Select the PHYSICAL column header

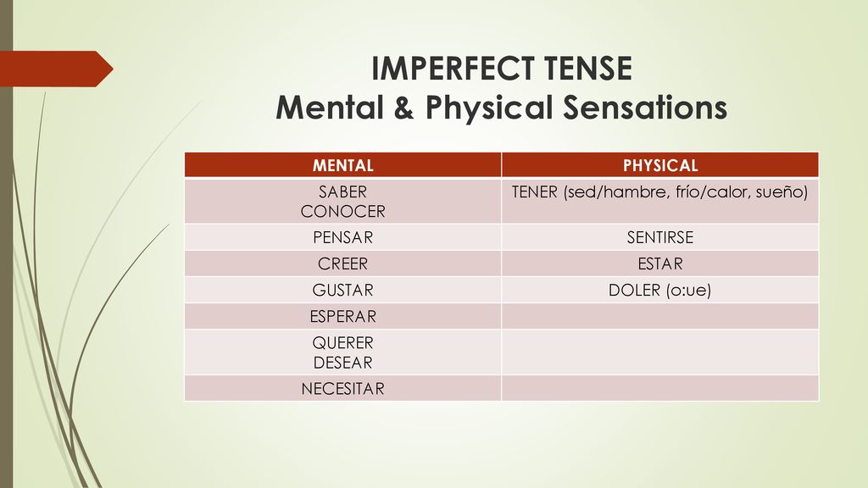pyautogui.click(x=659, y=165)
